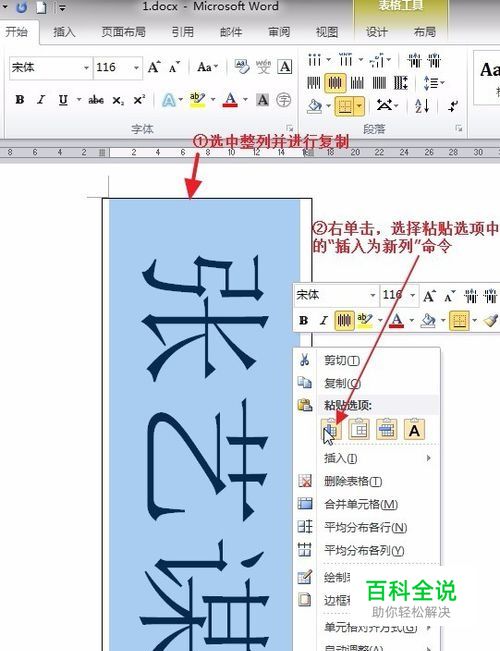This screenshot has height=651, width=500.
Task: Open the Change Case Aa dropdown
Action: [207, 67]
